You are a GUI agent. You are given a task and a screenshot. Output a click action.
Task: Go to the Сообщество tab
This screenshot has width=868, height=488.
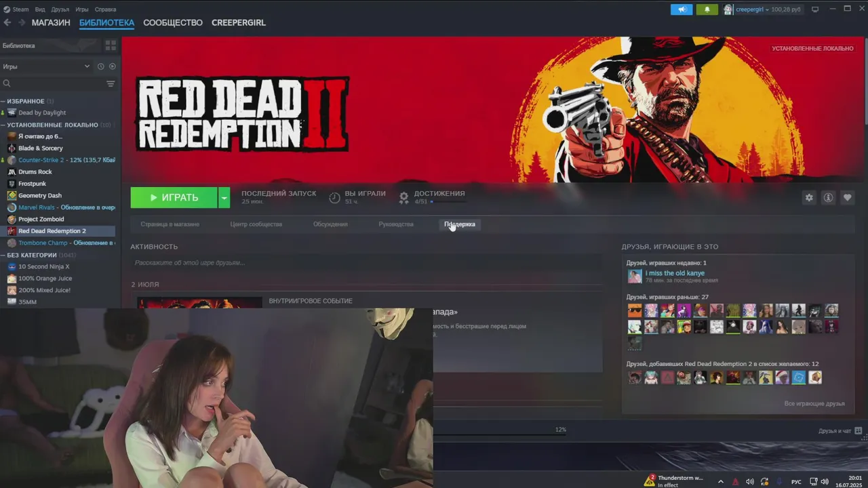click(173, 22)
